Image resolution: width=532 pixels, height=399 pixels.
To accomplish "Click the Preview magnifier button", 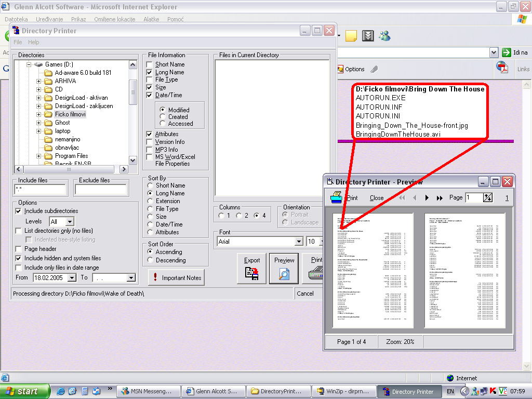I will click(x=284, y=269).
